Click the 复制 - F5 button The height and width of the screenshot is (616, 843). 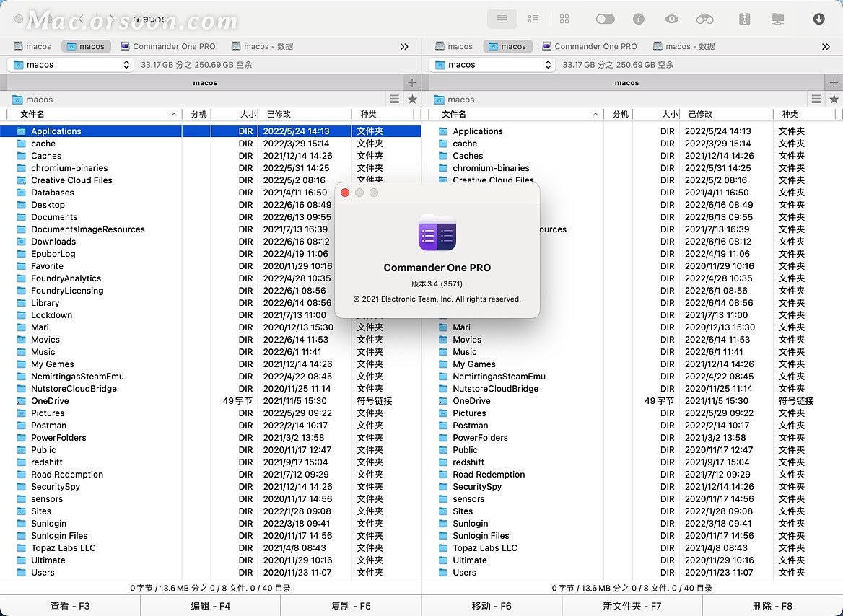351,606
